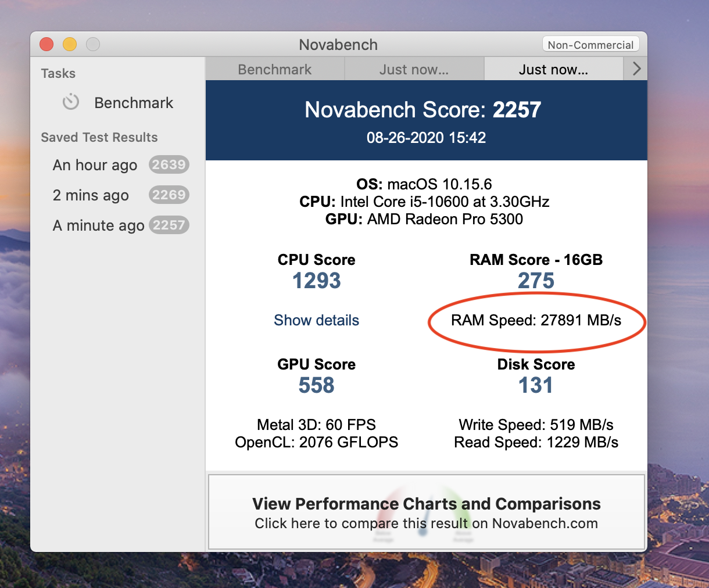Click the Read Speed: 1229 MB/s text
The height and width of the screenshot is (588, 709).
[536, 442]
